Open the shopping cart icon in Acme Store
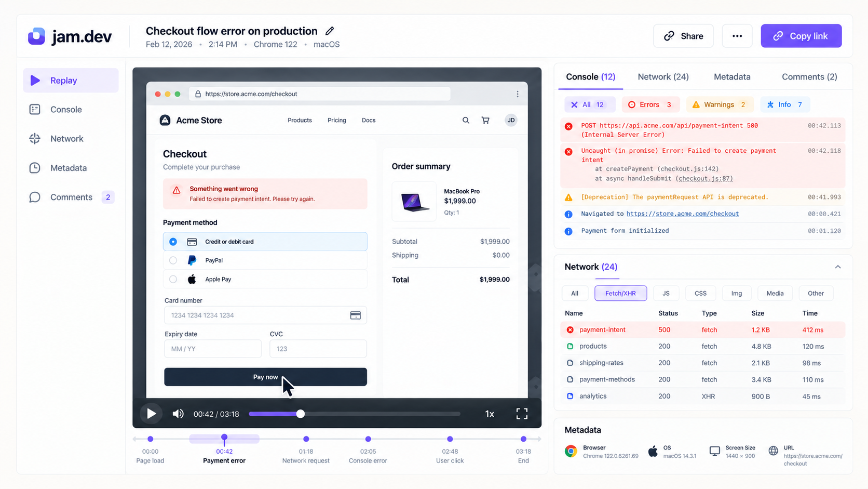 point(485,120)
